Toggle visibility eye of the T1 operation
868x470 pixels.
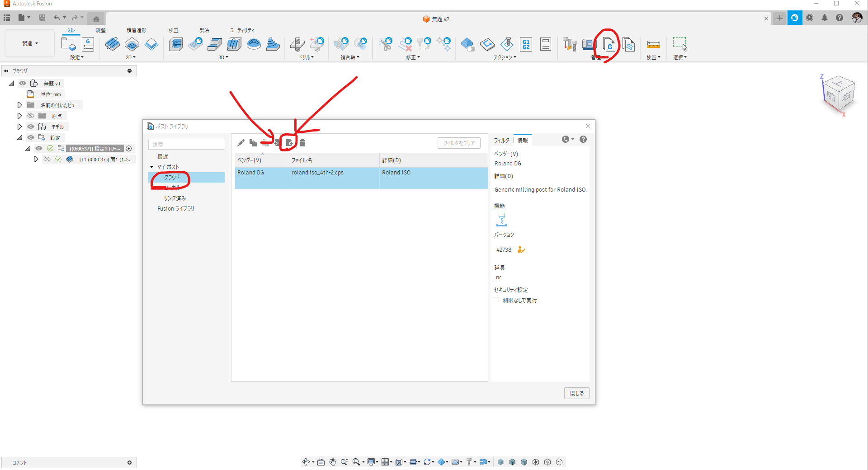[47, 159]
